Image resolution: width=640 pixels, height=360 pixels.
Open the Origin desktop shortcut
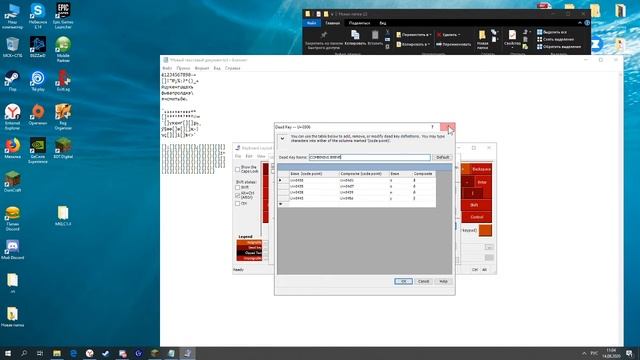[38, 114]
